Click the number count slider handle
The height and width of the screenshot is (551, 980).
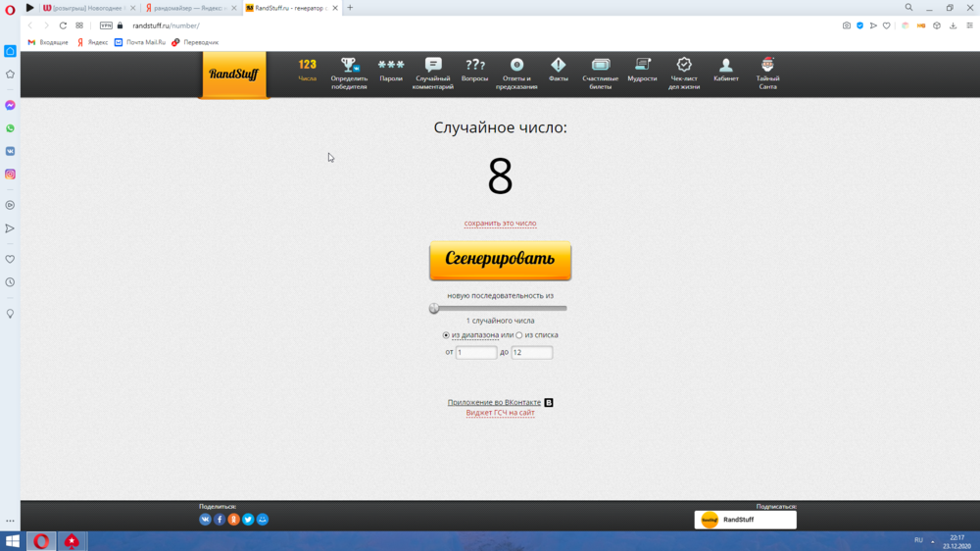coord(434,308)
